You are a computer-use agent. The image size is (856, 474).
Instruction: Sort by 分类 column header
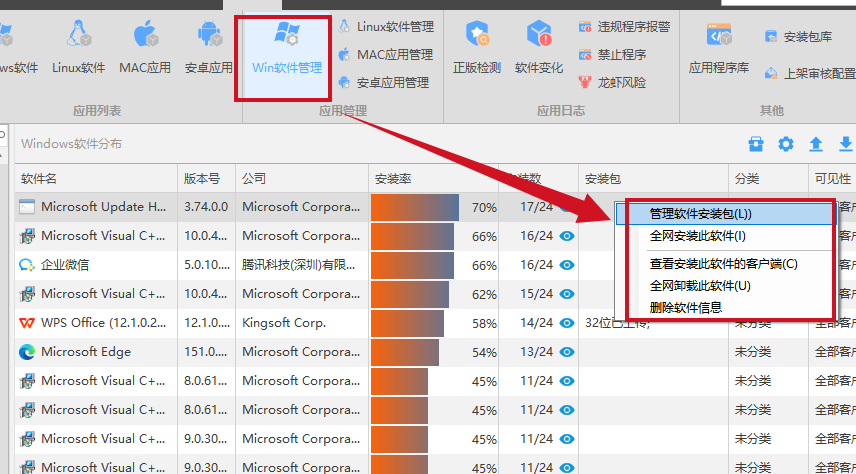[769, 179]
